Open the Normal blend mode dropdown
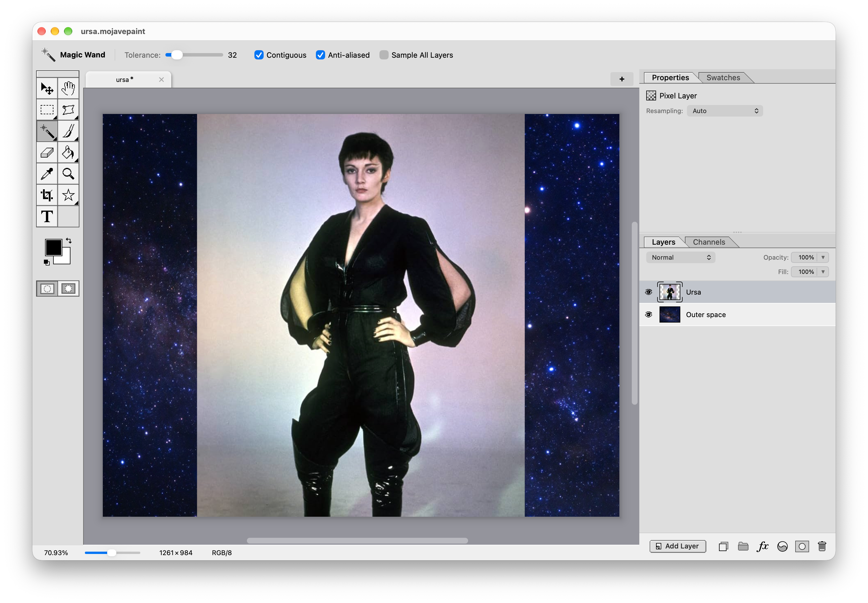This screenshot has width=868, height=603. click(681, 258)
